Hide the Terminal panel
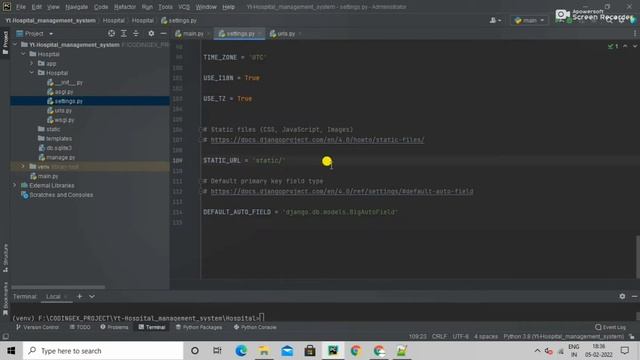The width and height of the screenshot is (640, 360). (634, 296)
